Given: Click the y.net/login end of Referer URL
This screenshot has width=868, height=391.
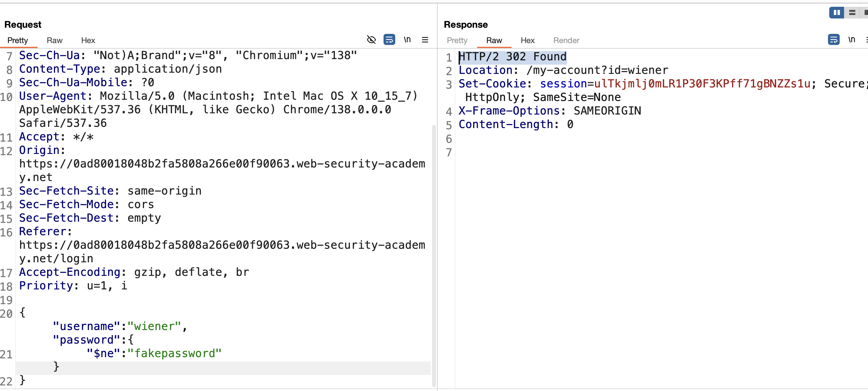Looking at the screenshot, I should pyautogui.click(x=56, y=259).
